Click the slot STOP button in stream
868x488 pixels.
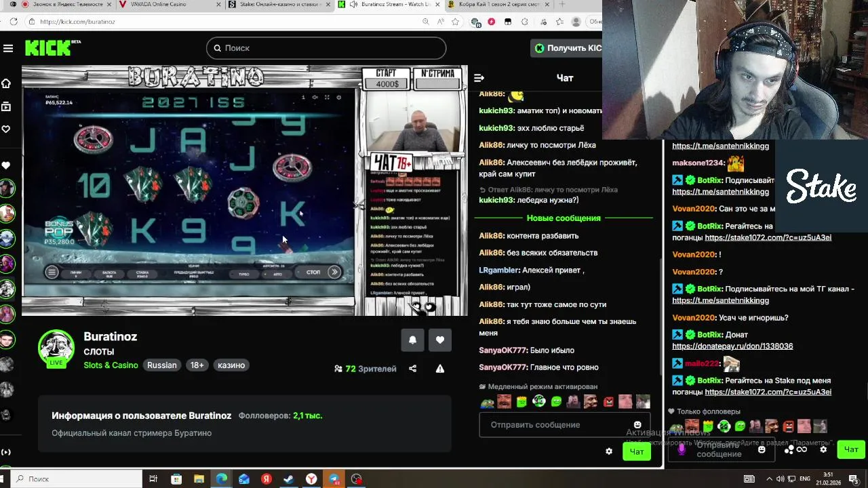pyautogui.click(x=313, y=272)
